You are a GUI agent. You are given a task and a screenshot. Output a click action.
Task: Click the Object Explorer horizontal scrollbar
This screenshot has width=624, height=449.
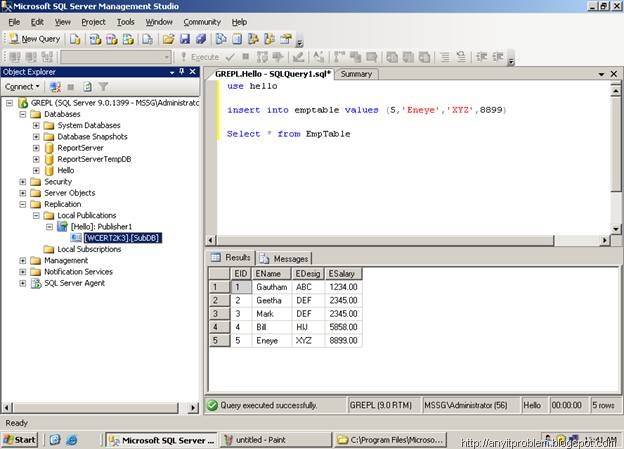pyautogui.click(x=96, y=408)
